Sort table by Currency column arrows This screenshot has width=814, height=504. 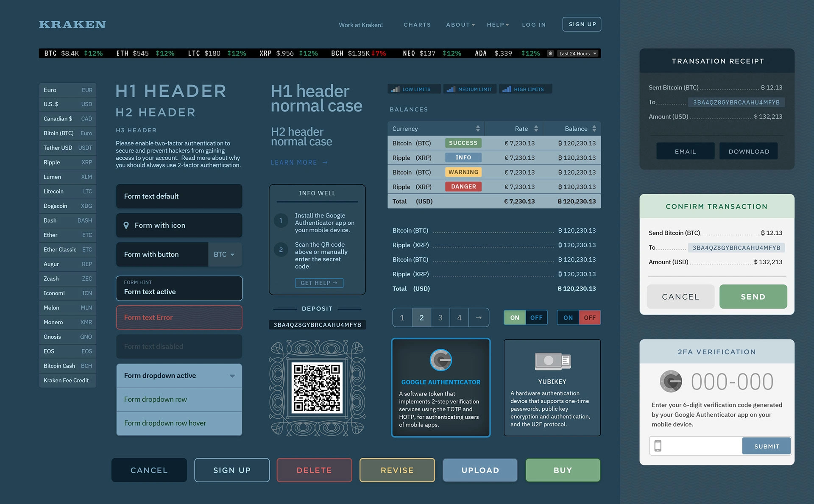(x=478, y=128)
